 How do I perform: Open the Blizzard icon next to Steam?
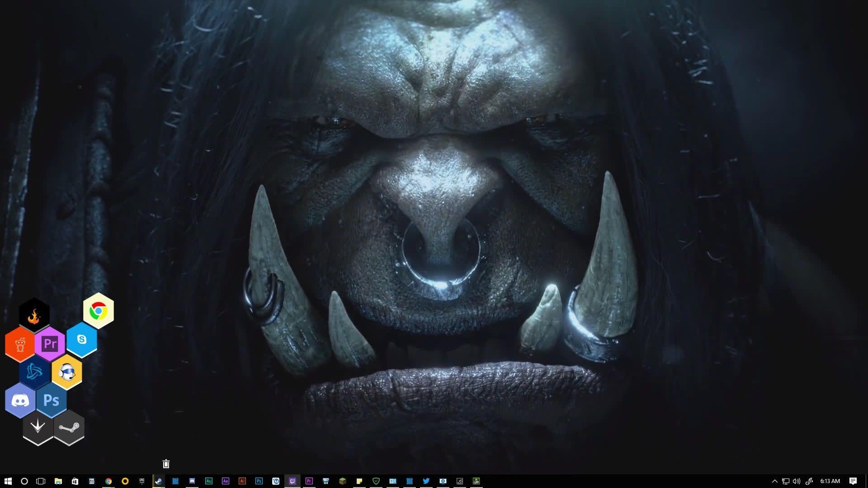point(175,481)
